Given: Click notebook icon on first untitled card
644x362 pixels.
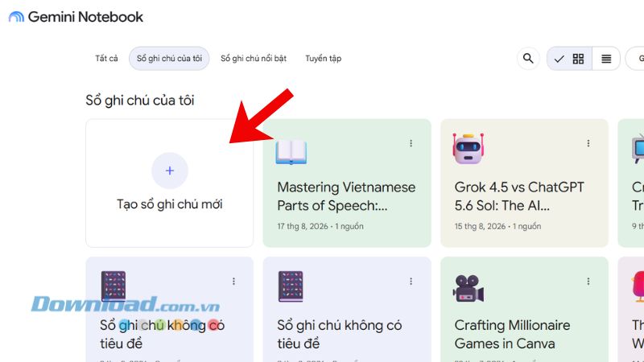Looking at the screenshot, I should point(114,286).
